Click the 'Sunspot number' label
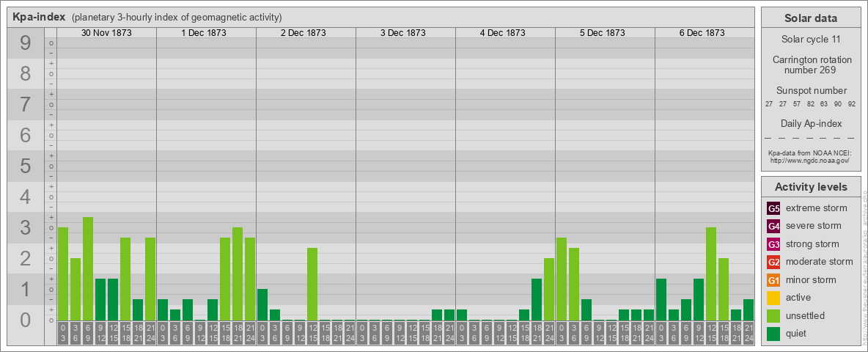 pos(811,91)
